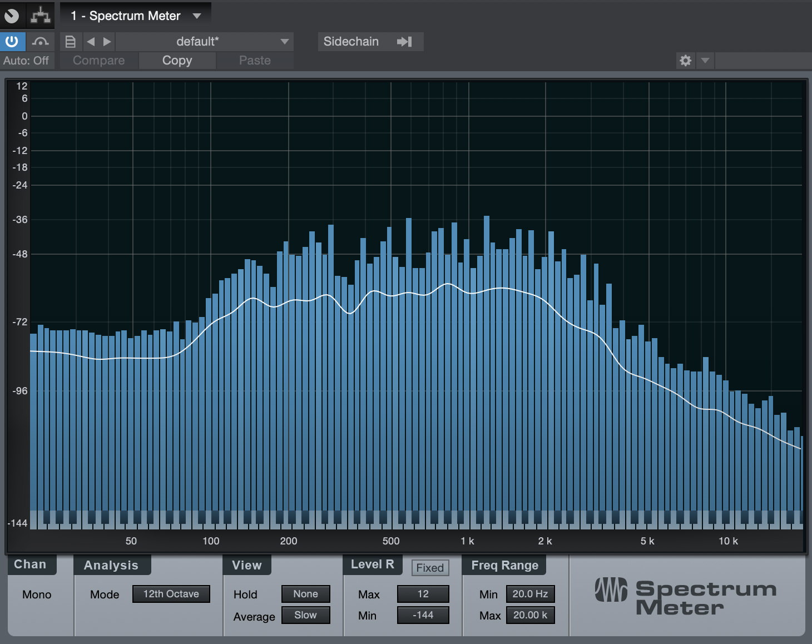Toggle the plugin power activate button
Image resolution: width=812 pixels, height=644 pixels.
(12, 42)
